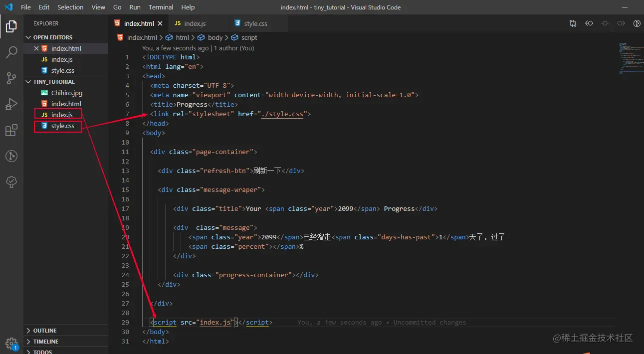
Task: Select style.css in Open Editors list
Action: (x=66, y=70)
